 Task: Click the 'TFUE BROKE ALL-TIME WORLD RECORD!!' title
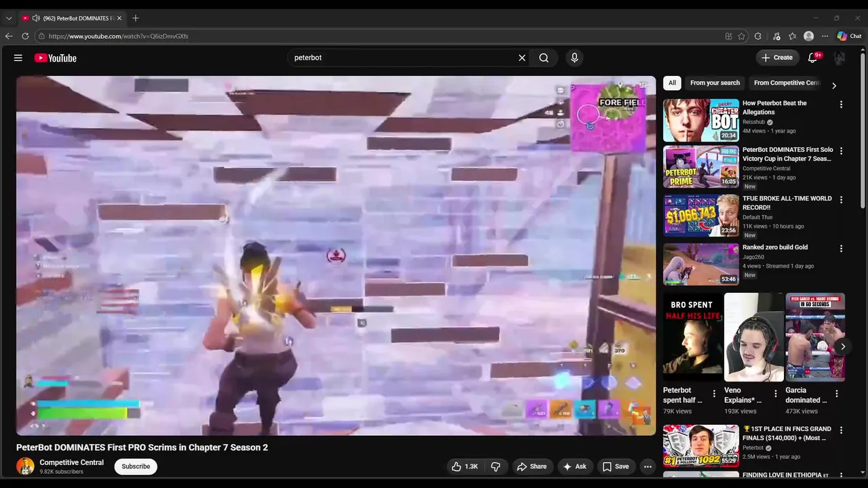tap(787, 203)
